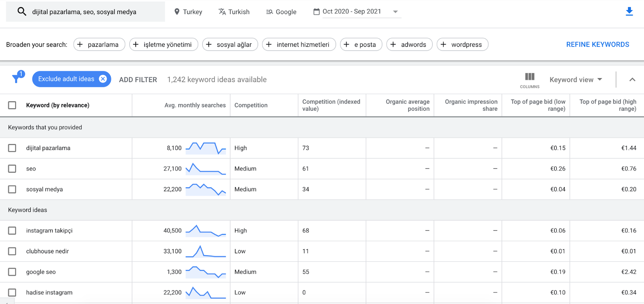Click the Oct 2020 - Sep 2021 date range

351,12
